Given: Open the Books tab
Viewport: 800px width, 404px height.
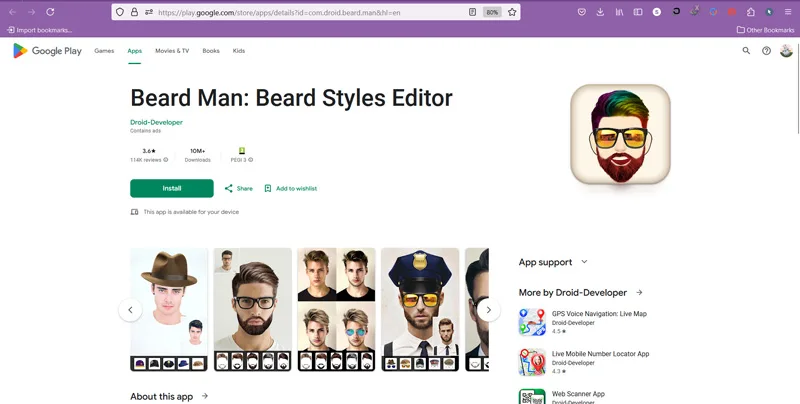Looking at the screenshot, I should (211, 50).
